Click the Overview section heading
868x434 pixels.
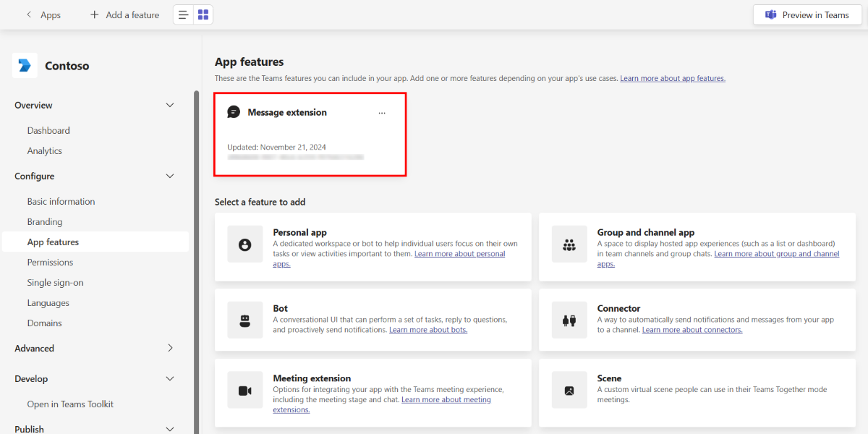click(33, 106)
